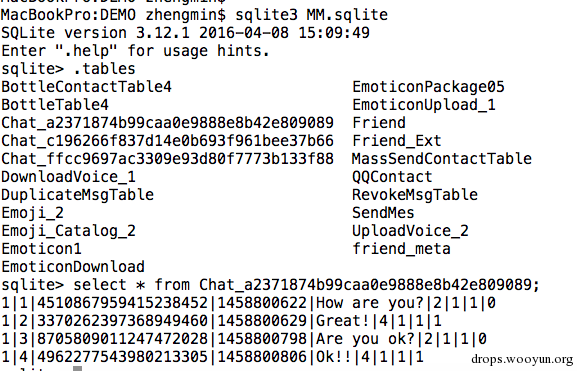Click the drops.wooyun.org watermark link

pyautogui.click(x=522, y=359)
